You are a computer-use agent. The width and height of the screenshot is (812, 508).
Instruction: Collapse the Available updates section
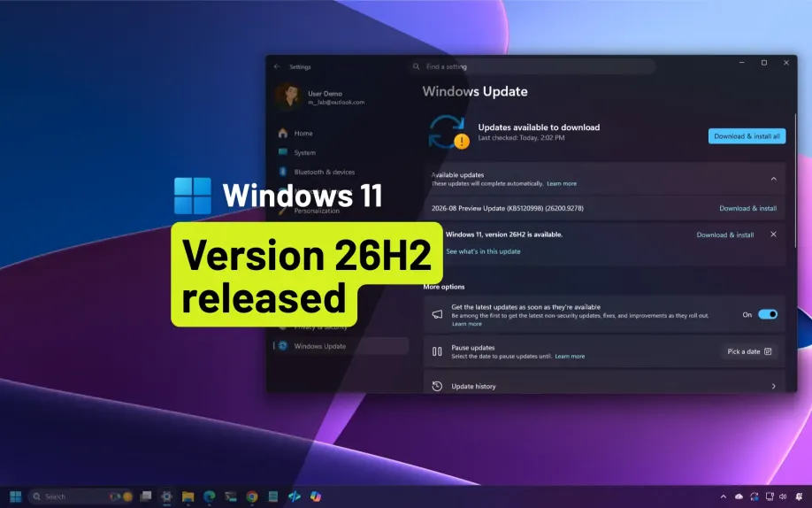774,179
